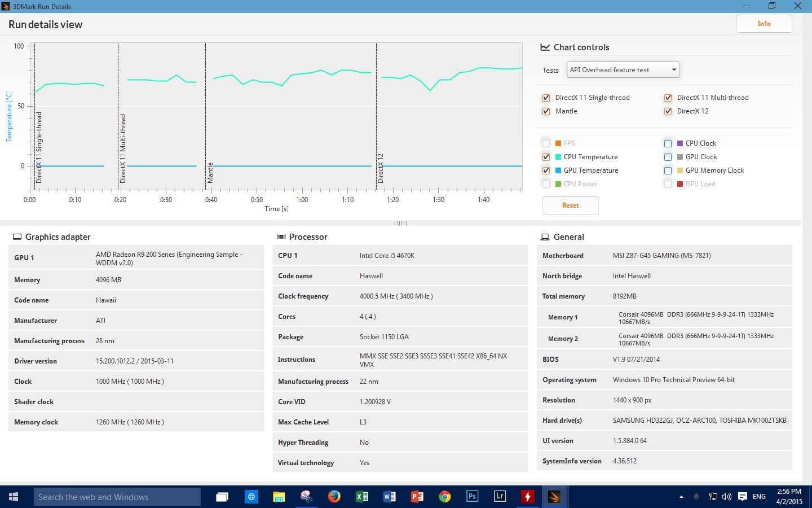Click the Mantle section marker in the chart

point(210,173)
